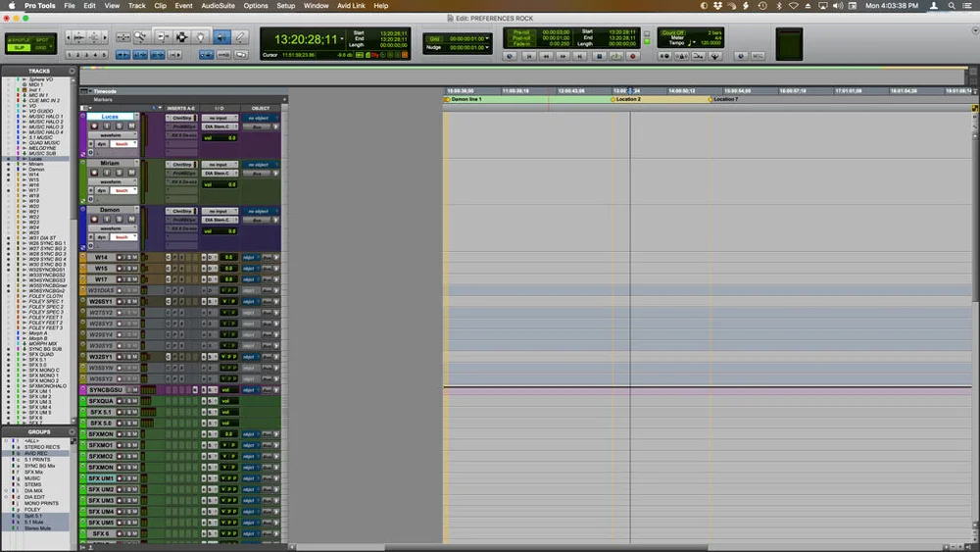Mute the Damon track

click(132, 220)
